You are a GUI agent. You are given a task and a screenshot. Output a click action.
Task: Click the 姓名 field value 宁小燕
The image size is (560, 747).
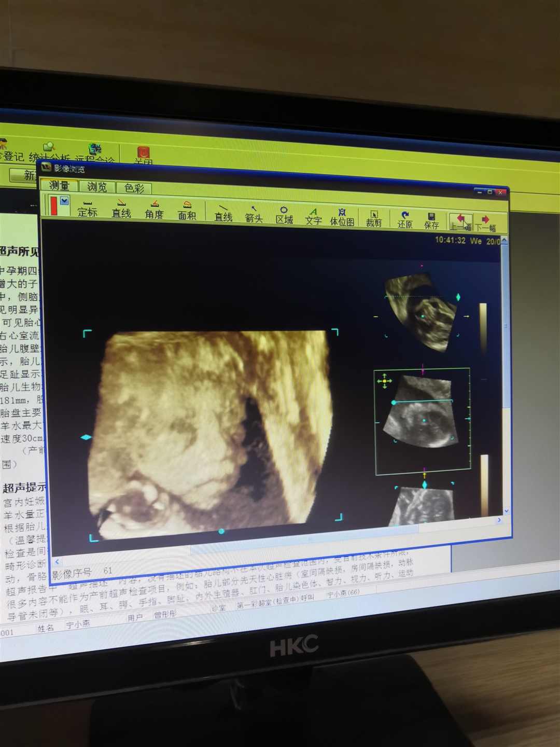click(x=78, y=625)
